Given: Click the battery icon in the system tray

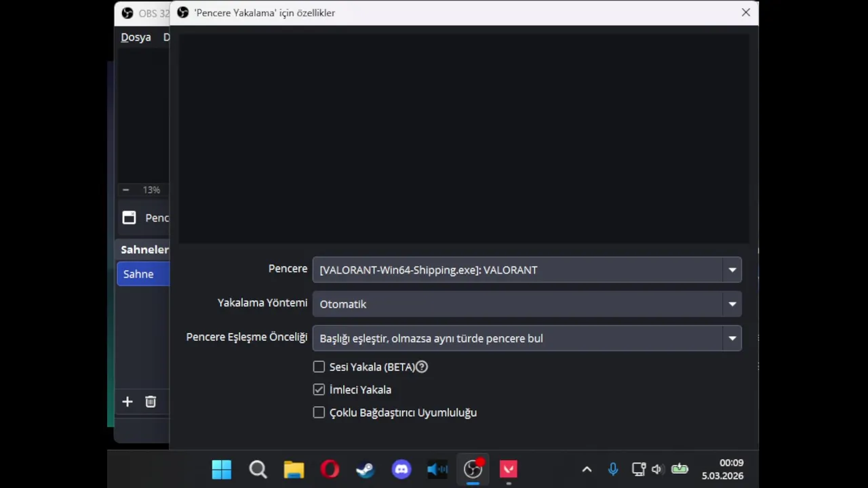Looking at the screenshot, I should point(679,469).
